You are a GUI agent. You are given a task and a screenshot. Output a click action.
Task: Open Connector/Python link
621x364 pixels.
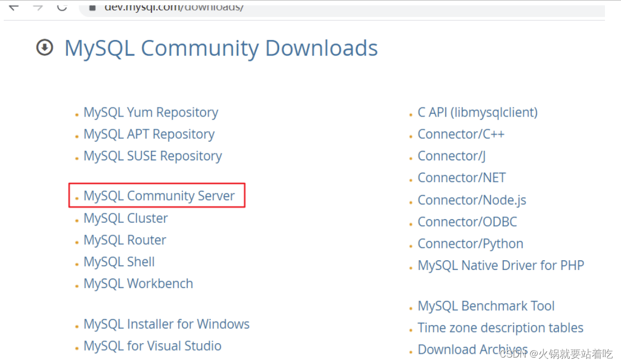pyautogui.click(x=471, y=244)
